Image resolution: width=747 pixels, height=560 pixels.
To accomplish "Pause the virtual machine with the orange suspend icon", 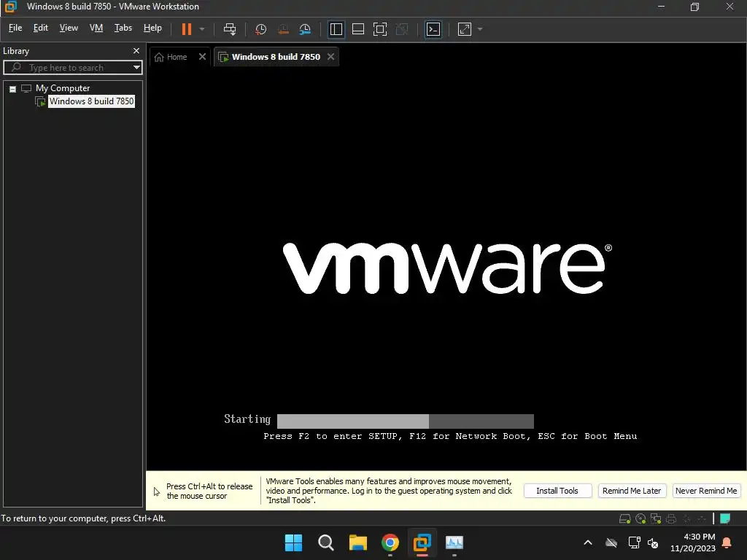I will coord(187,29).
